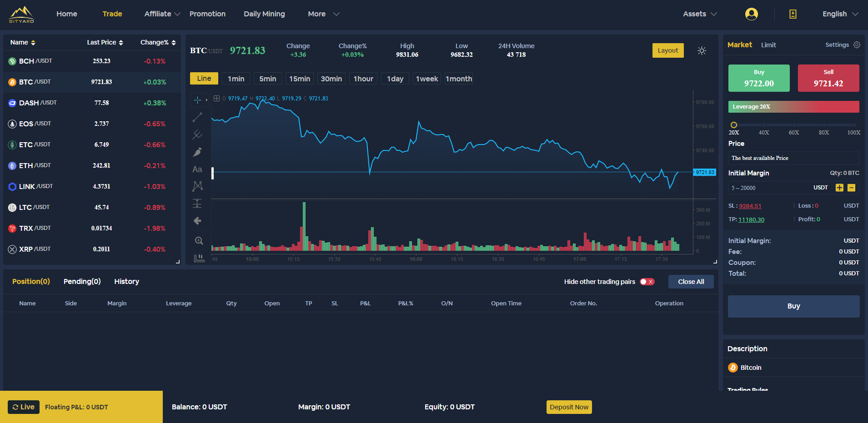Screen dimensions: 868x423
Task: Expand the More menu dropdown
Action: point(324,14)
